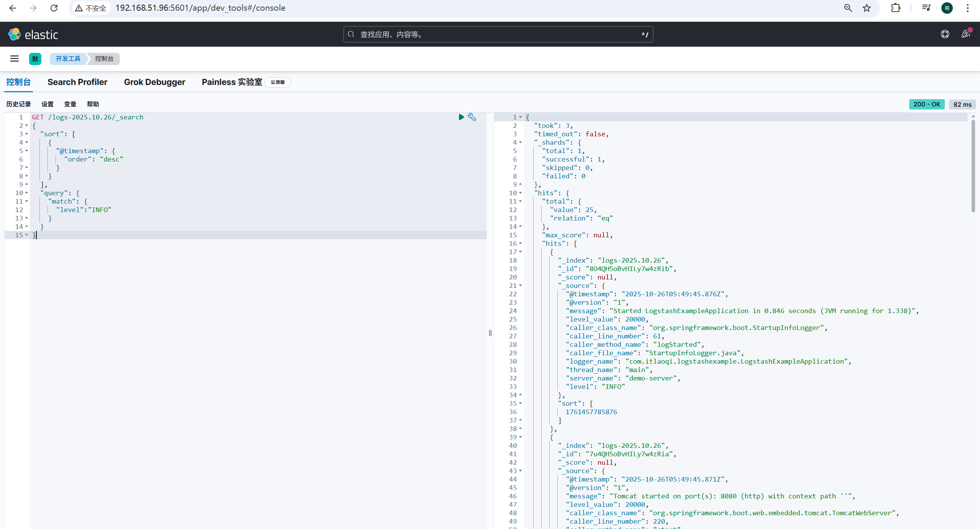Viewport: 980px width, 529px height.
Task: Collapse the "_source" object at line 21
Action: [x=520, y=286]
